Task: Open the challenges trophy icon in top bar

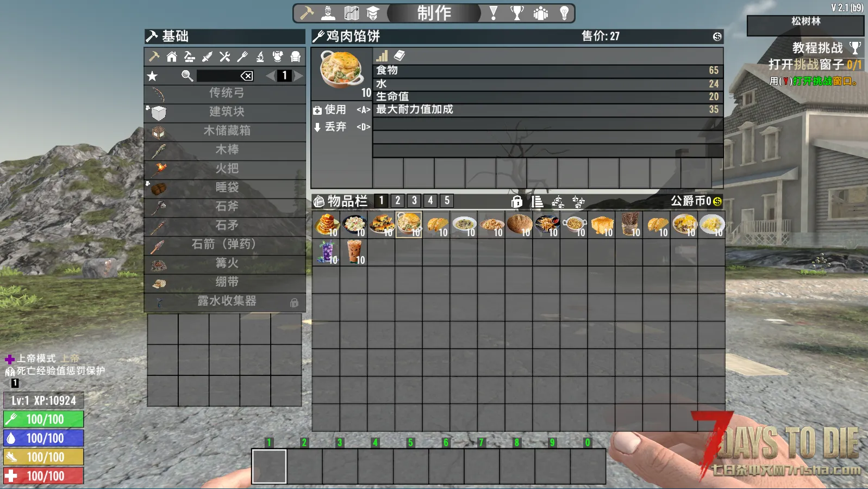Action: coord(517,13)
